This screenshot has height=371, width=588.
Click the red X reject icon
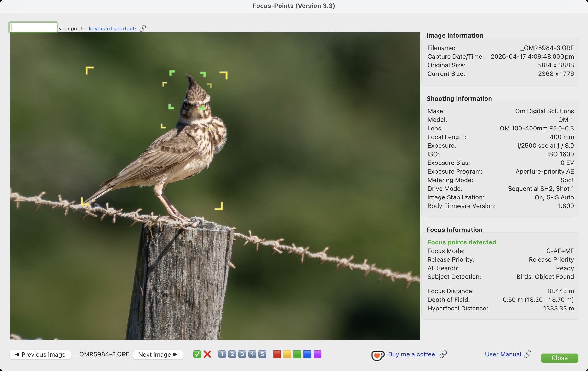pyautogui.click(x=207, y=354)
